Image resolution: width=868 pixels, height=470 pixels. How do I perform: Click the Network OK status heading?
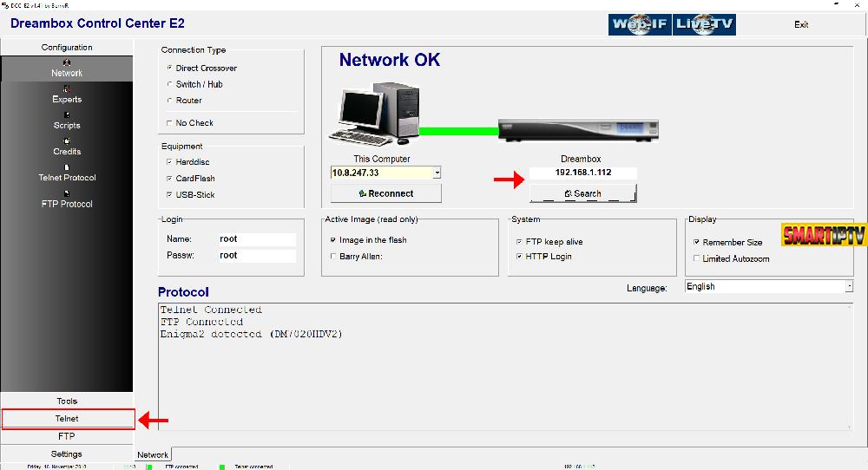[x=390, y=60]
